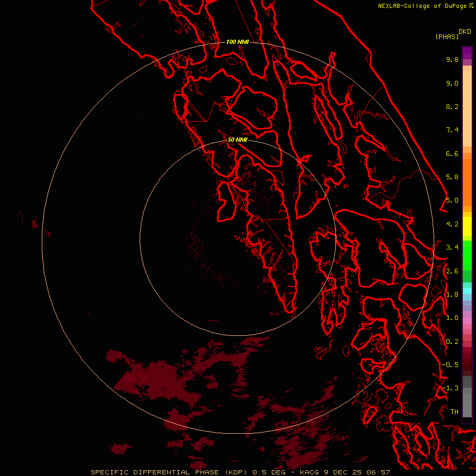The width and height of the screenshot is (476, 476).
Task: Click the -1.3 value on the legend
Action: [x=450, y=388]
